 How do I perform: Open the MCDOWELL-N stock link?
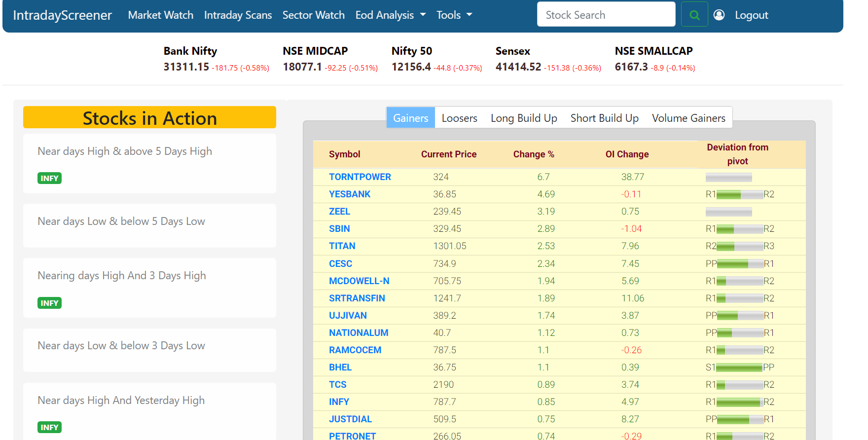click(359, 281)
